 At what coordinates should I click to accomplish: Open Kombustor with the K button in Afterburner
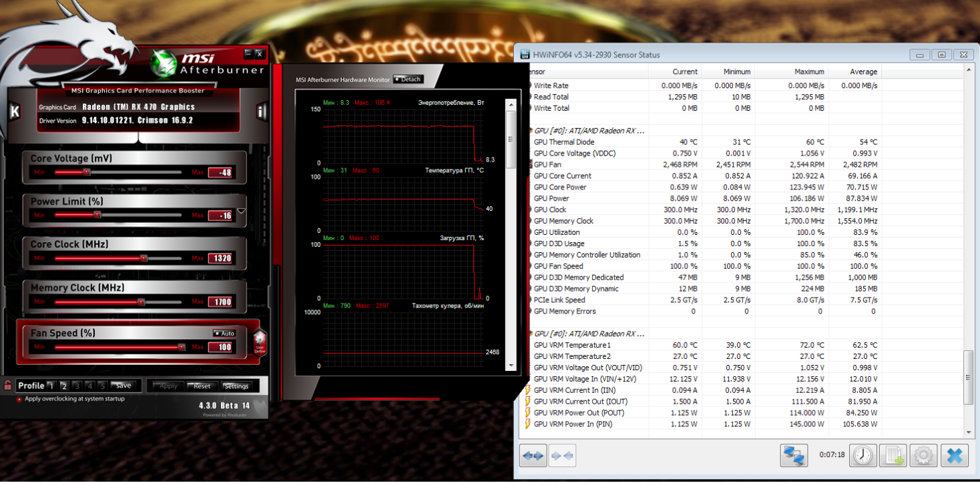pos(15,111)
